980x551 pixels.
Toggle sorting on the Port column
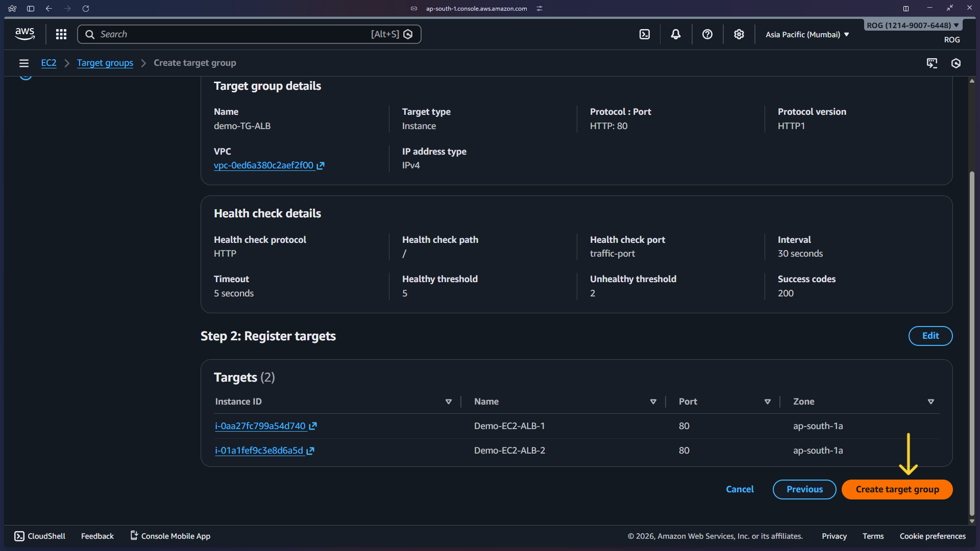(x=768, y=402)
